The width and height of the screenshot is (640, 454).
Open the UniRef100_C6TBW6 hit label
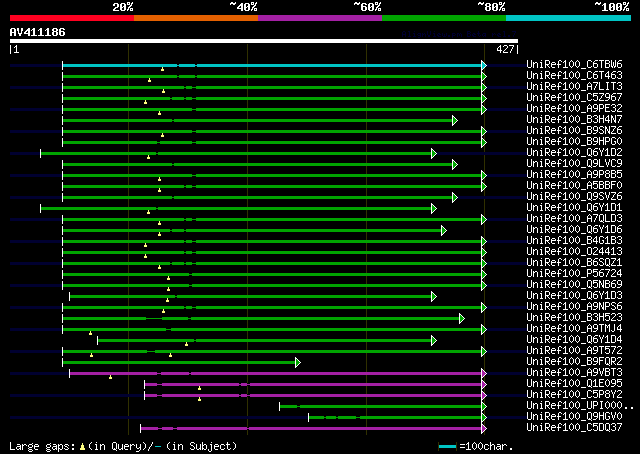pos(574,65)
